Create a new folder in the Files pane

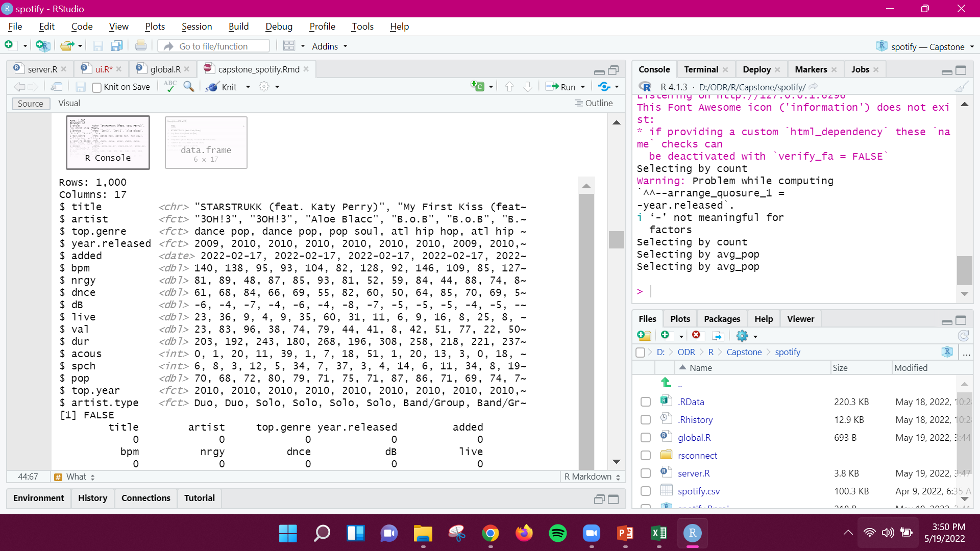(x=644, y=336)
